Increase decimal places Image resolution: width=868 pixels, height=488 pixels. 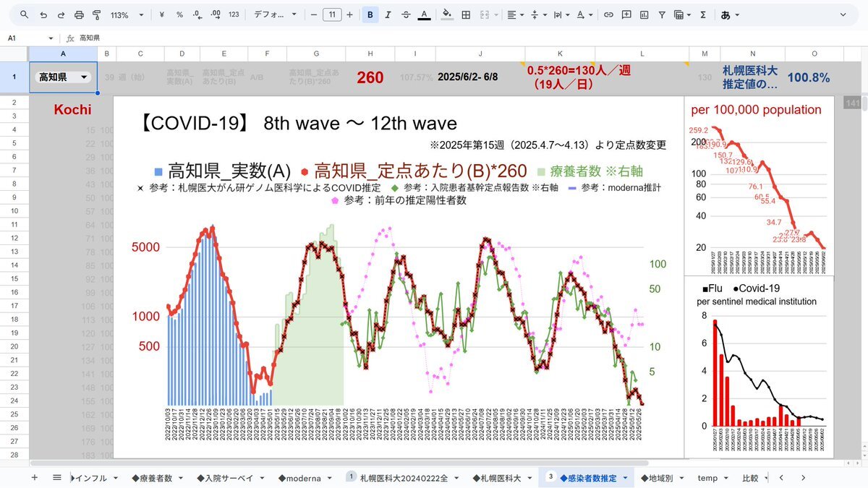(x=215, y=14)
